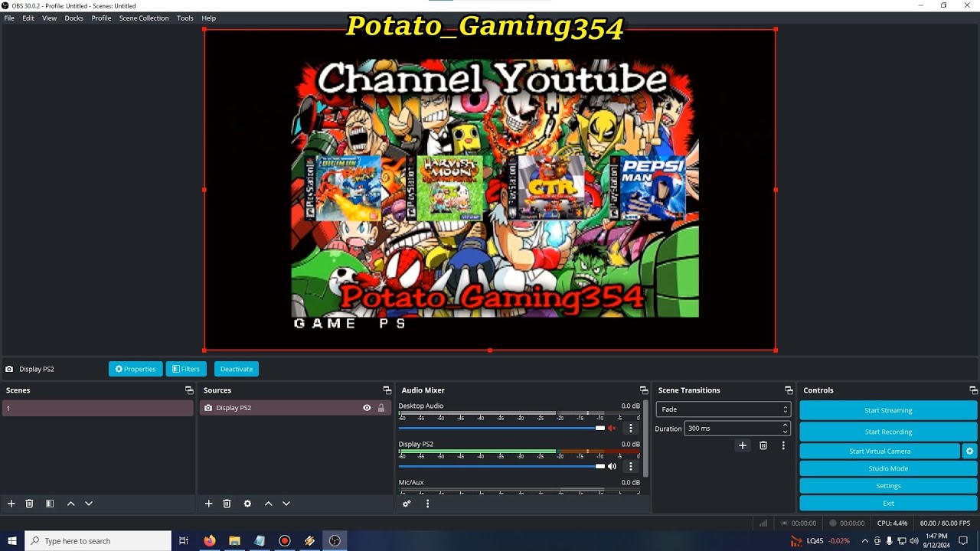Float the Scene Transitions dock popout icon
Screen dimensions: 980x551
(x=789, y=390)
